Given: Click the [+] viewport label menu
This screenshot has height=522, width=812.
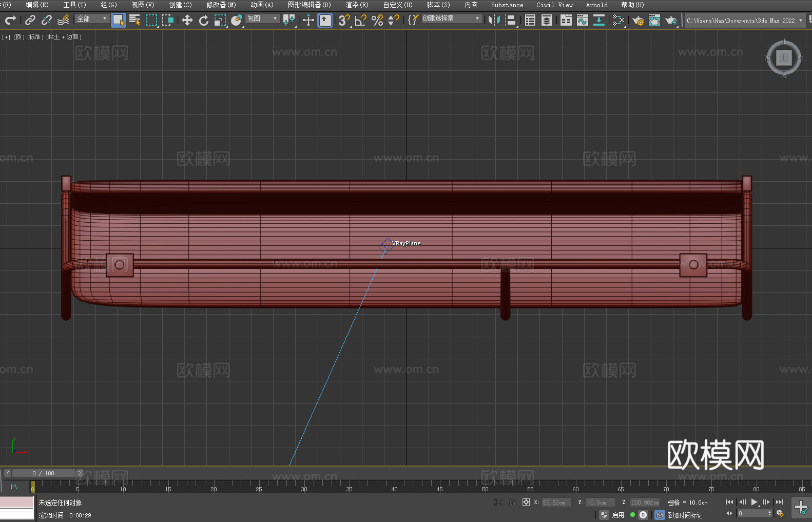Looking at the screenshot, I should [6, 37].
